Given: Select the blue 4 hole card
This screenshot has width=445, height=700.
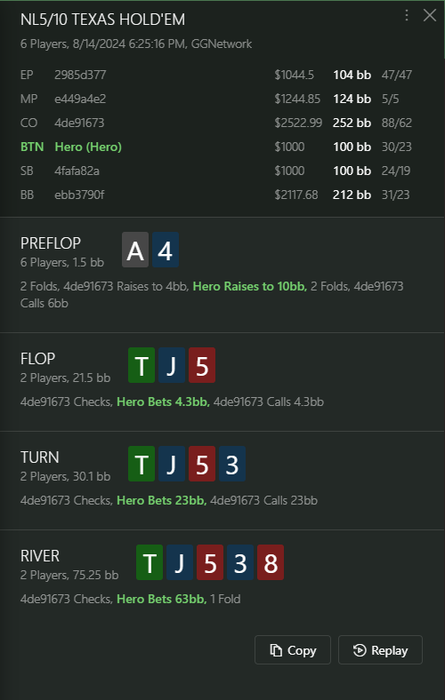Looking at the screenshot, I should coord(165,250).
